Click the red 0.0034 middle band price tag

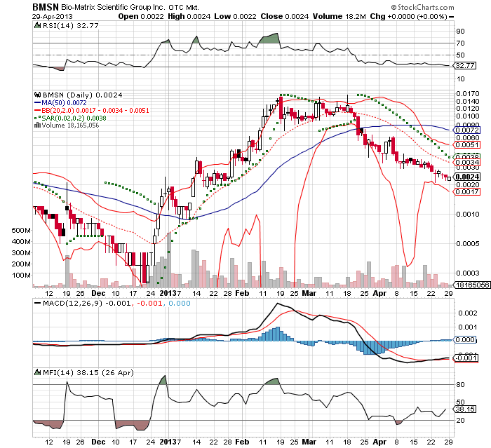coord(466,163)
